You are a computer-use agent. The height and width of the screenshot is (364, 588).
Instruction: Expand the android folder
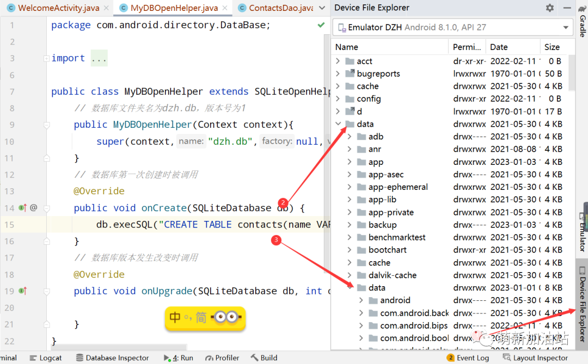pos(361,300)
